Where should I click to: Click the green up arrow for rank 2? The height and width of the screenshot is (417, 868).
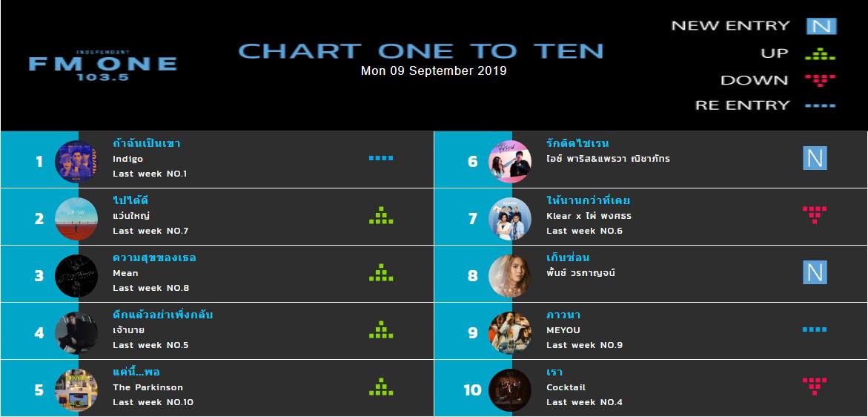tap(381, 215)
